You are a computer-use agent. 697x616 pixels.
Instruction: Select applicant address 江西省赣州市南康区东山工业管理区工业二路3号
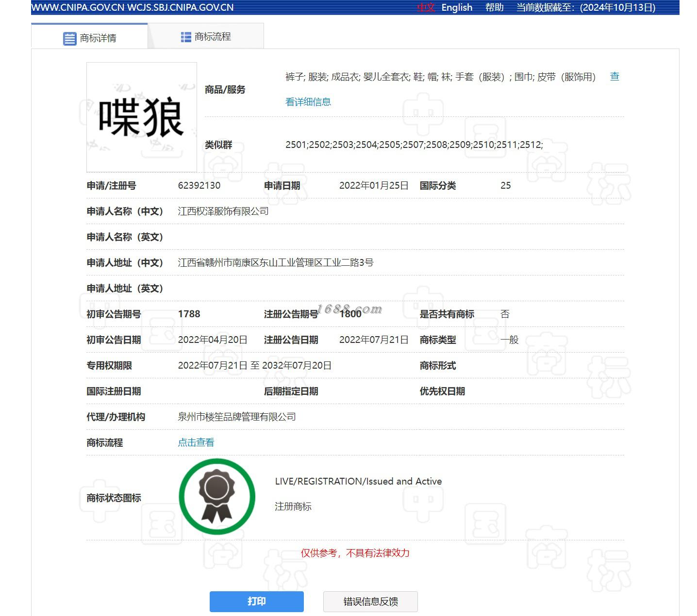click(276, 262)
